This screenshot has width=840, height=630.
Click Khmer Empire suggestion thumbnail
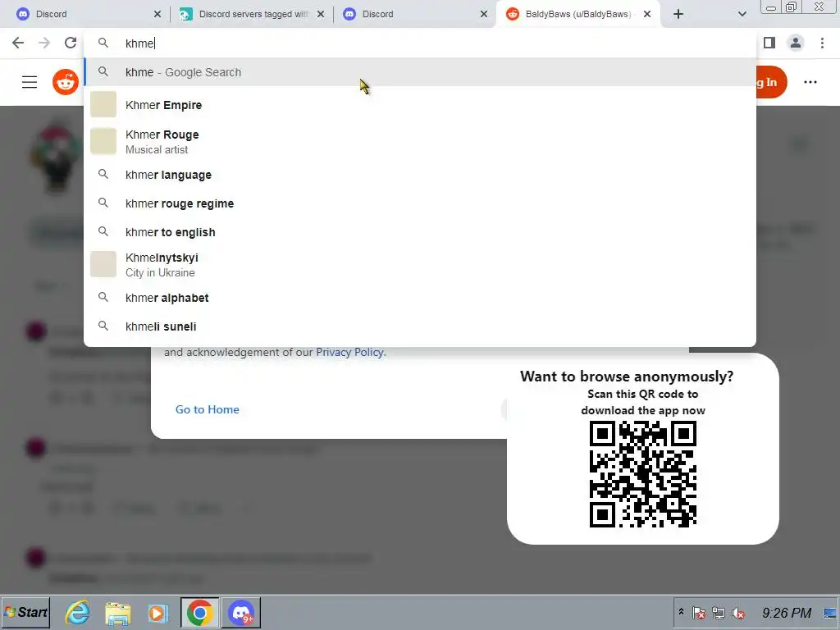[x=103, y=104]
